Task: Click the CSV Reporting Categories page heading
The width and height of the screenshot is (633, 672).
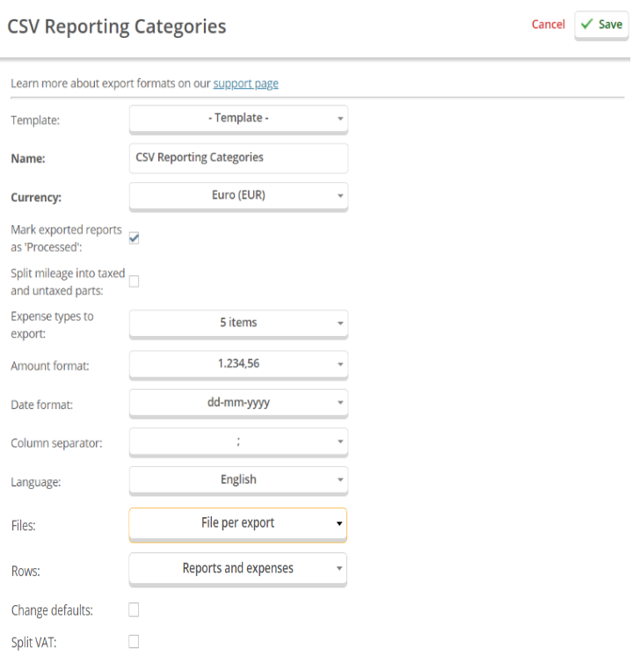Action: (x=117, y=26)
